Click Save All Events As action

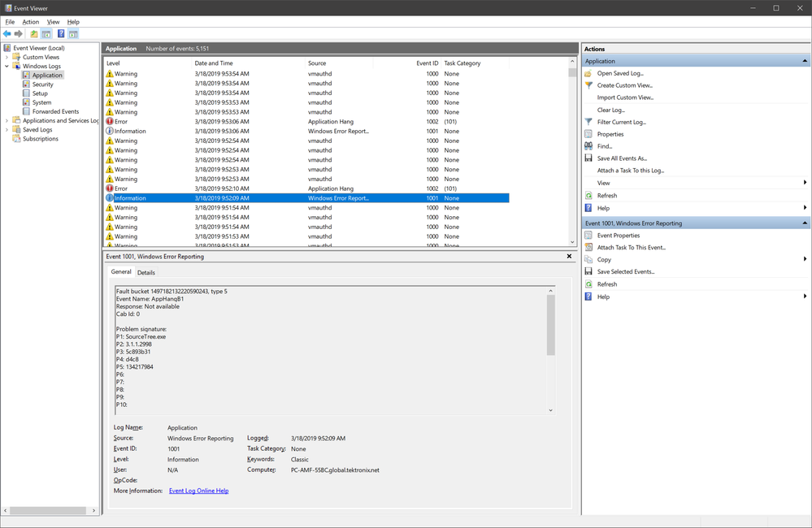(x=622, y=158)
